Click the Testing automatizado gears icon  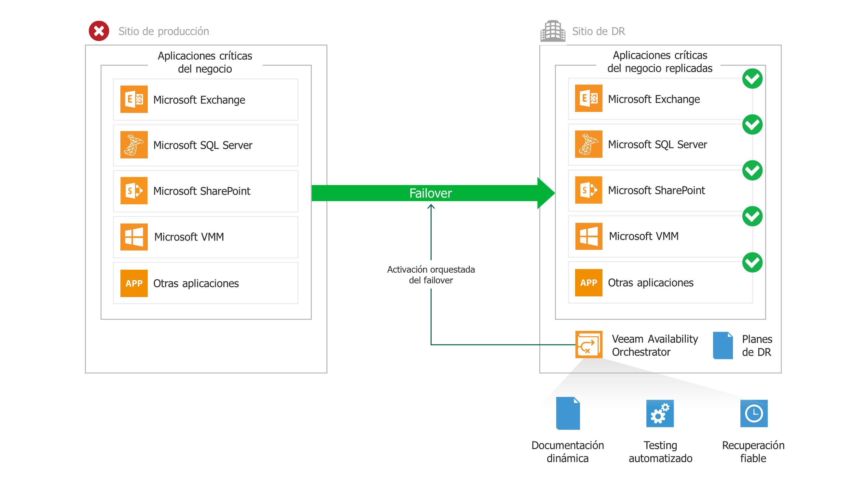(x=660, y=413)
